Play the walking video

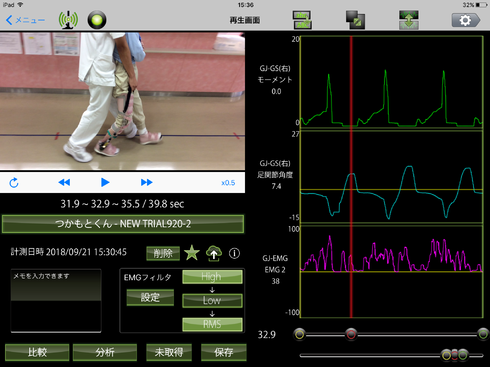coord(105,182)
